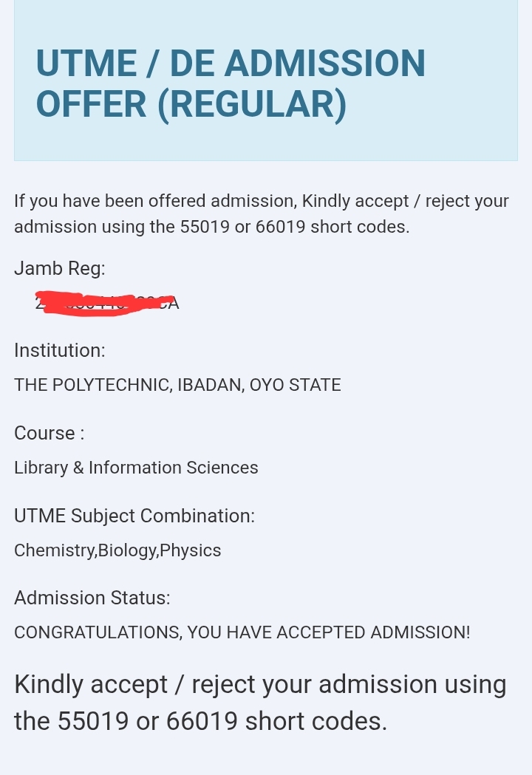Select the intro paragraph about offered admission
Viewport: 532px width, 775px height.
point(261,214)
